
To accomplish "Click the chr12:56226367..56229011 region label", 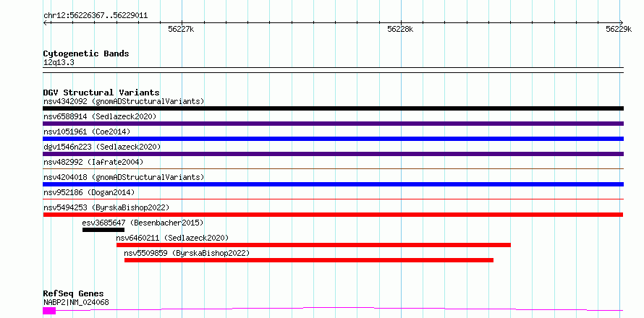I will coord(96,16).
